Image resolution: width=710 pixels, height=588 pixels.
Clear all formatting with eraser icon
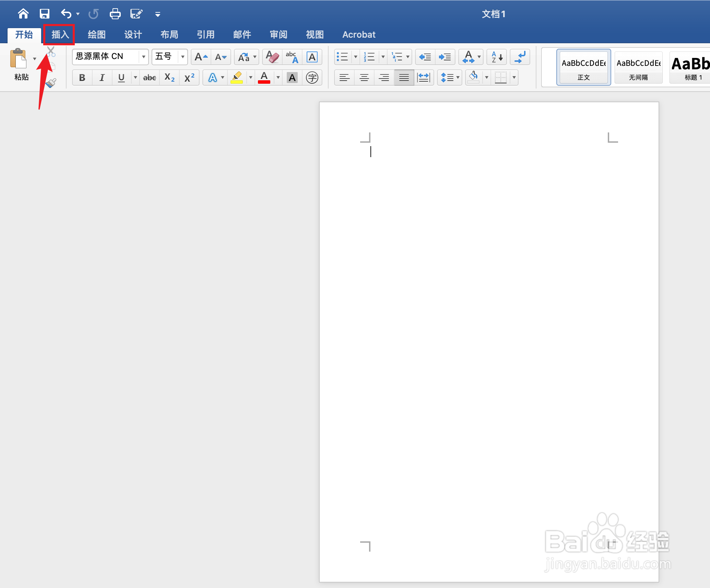pos(272,57)
